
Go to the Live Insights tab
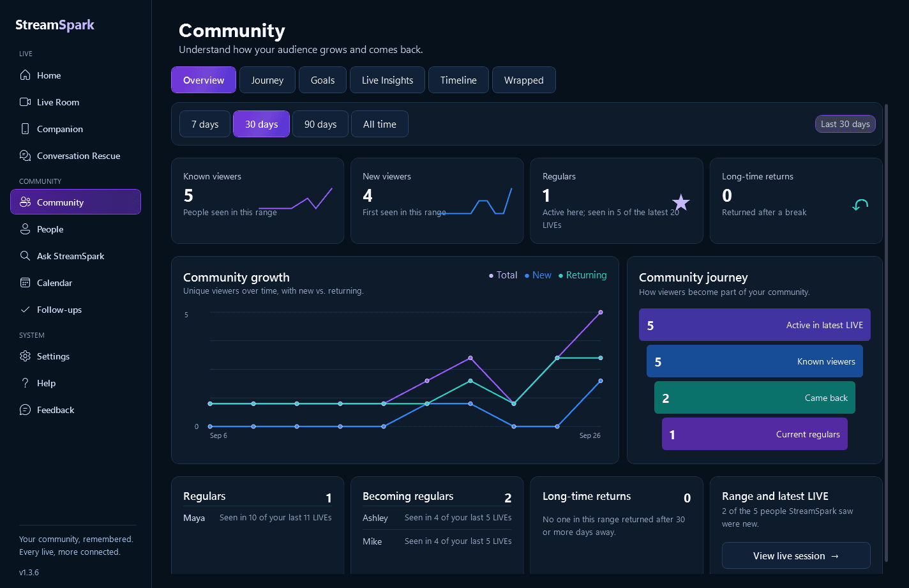tap(387, 80)
